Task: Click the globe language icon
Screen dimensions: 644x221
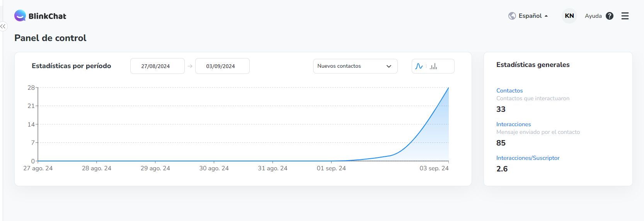Action: click(x=512, y=16)
